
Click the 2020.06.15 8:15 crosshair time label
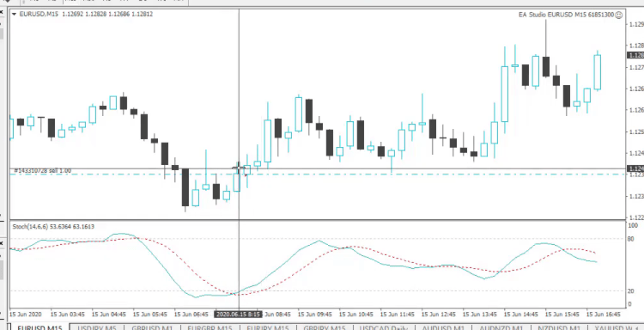(x=238, y=315)
